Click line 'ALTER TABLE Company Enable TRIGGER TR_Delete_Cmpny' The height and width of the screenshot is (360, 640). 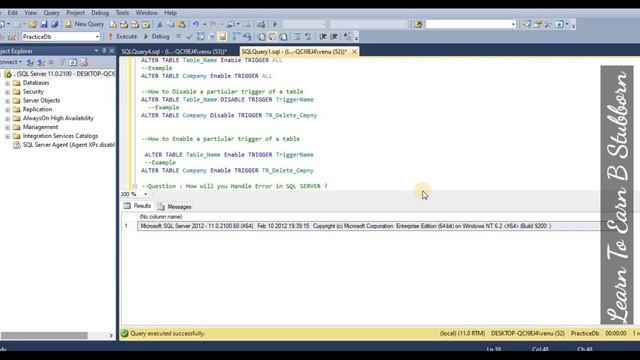point(227,171)
